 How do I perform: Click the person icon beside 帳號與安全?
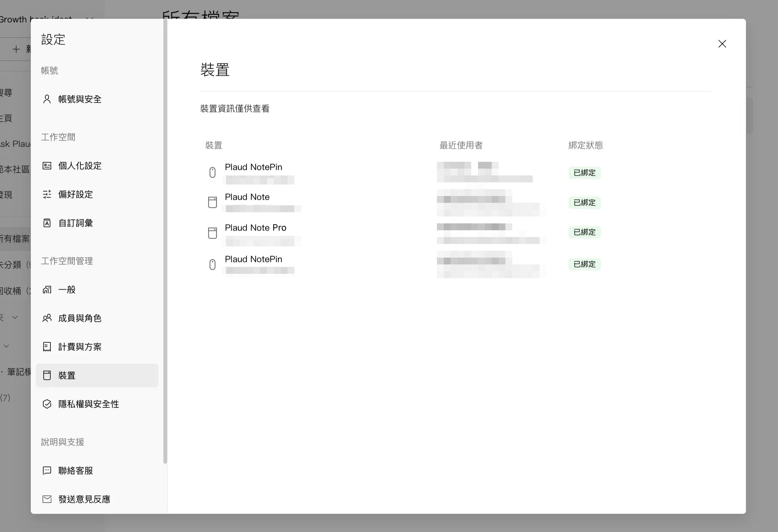(x=47, y=99)
